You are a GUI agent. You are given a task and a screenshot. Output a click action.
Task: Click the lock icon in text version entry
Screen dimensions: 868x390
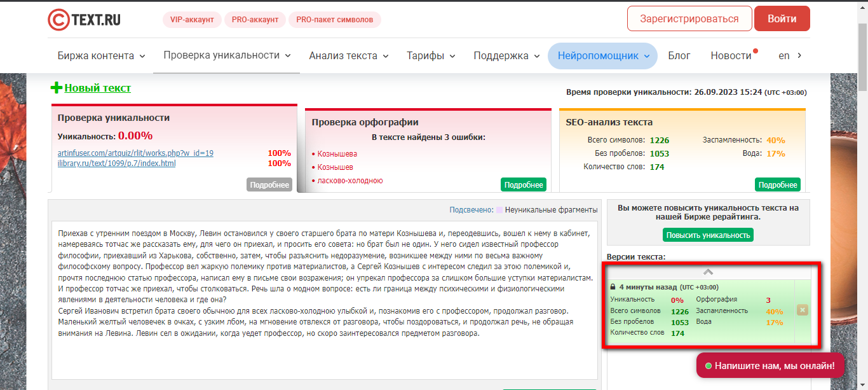613,287
